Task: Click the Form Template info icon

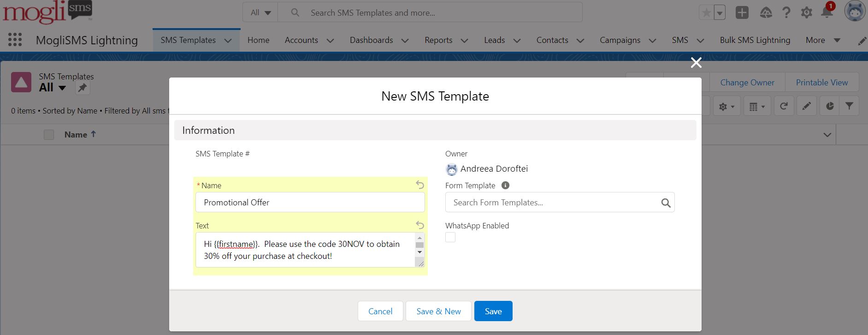Action: [x=505, y=185]
